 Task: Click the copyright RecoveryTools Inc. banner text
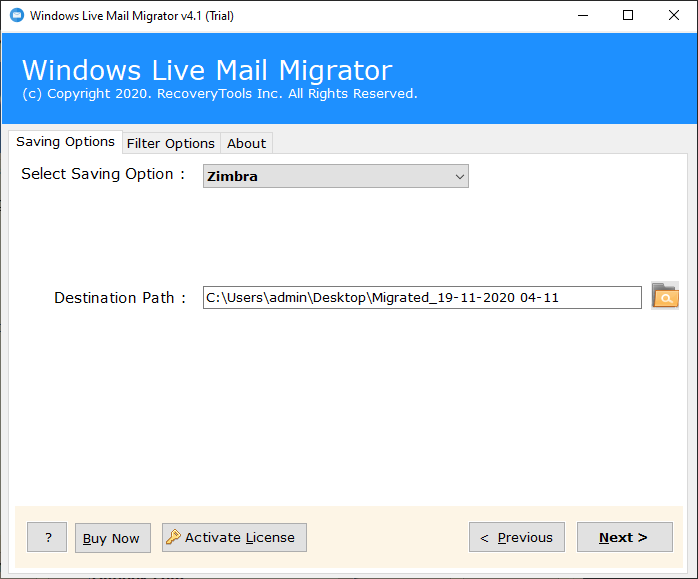point(220,94)
